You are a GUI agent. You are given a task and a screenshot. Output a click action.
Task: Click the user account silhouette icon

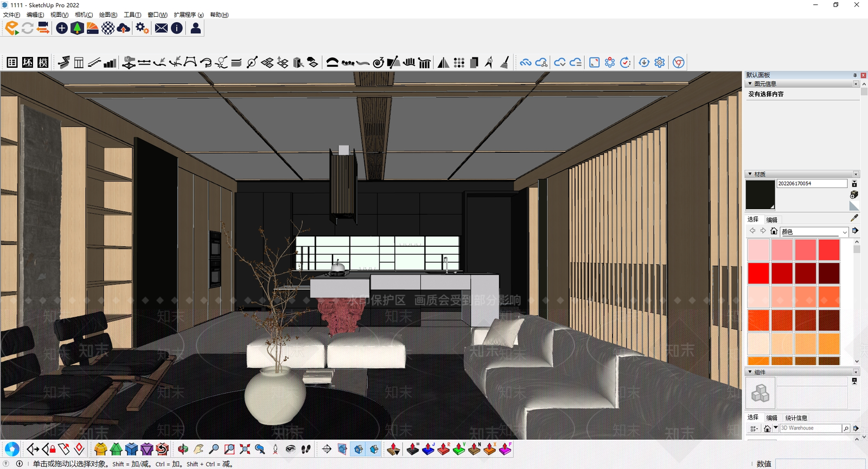point(196,28)
